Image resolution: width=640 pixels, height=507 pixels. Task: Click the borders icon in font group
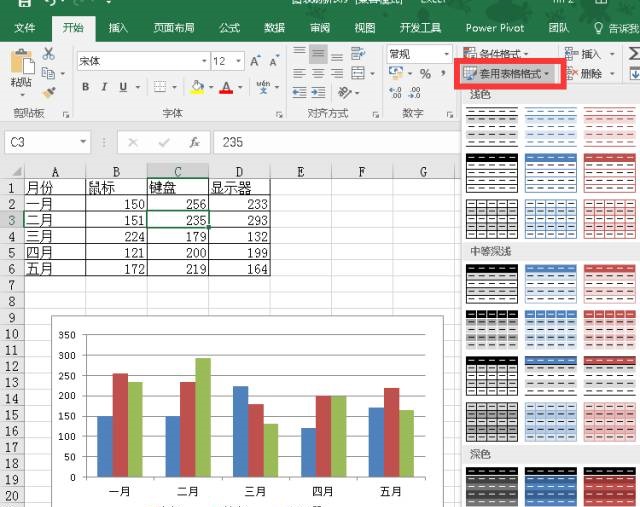coord(160,87)
